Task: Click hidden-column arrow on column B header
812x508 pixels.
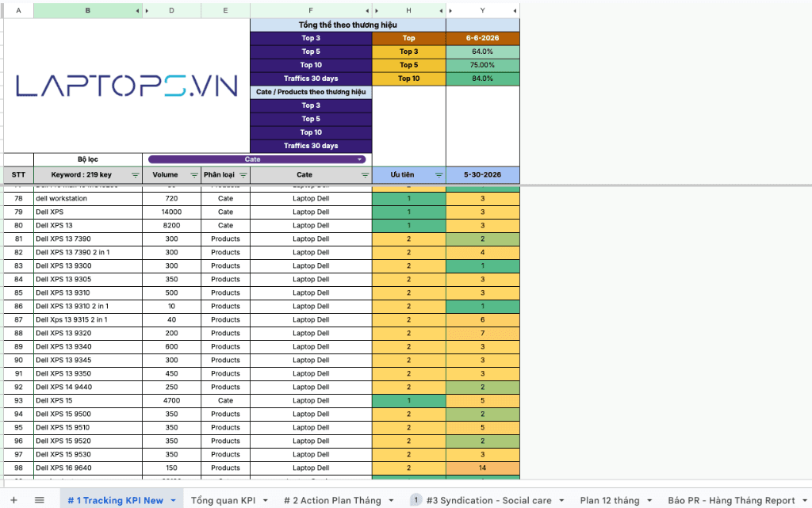Action: click(x=138, y=10)
